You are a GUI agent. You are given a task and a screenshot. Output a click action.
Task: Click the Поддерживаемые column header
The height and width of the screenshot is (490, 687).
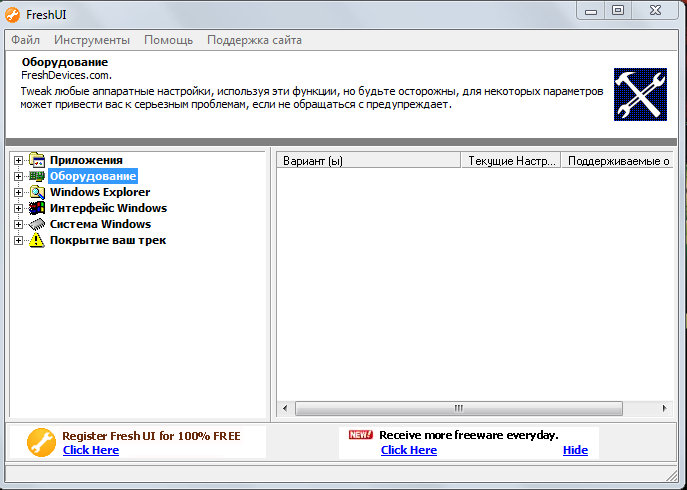[x=617, y=160]
